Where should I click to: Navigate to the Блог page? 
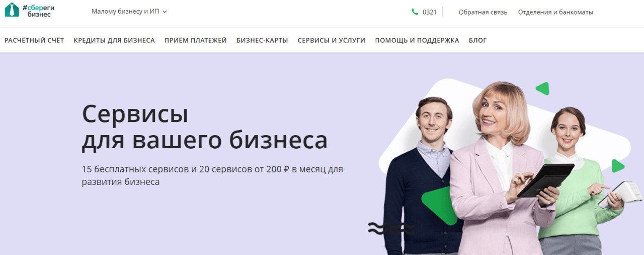478,40
